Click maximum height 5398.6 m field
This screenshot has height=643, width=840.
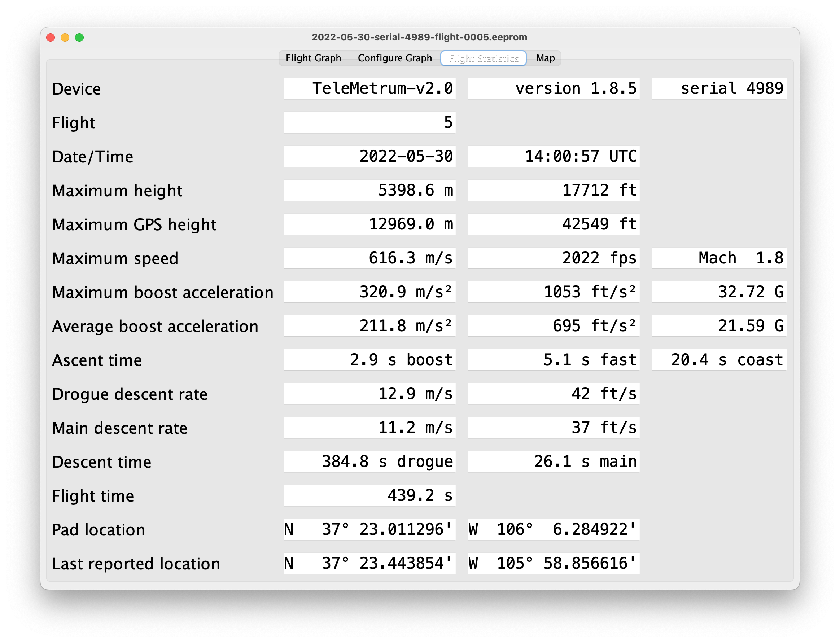[x=369, y=190]
